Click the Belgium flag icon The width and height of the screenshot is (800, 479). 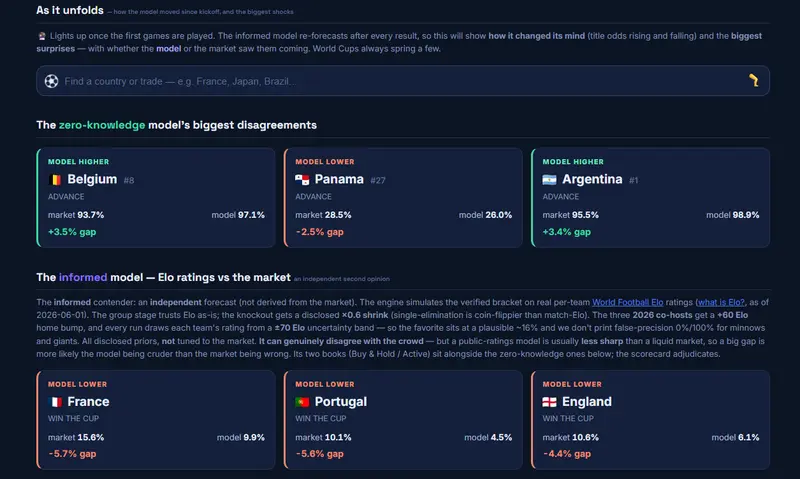55,180
